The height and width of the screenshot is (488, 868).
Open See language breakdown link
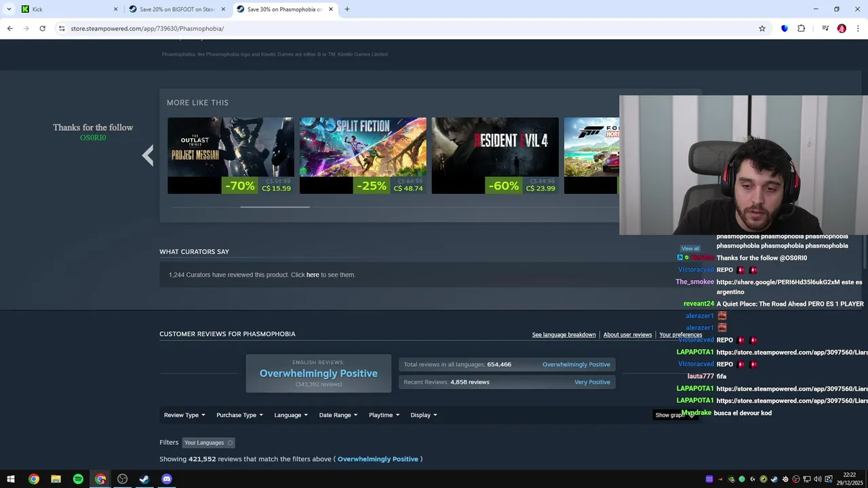(564, 335)
